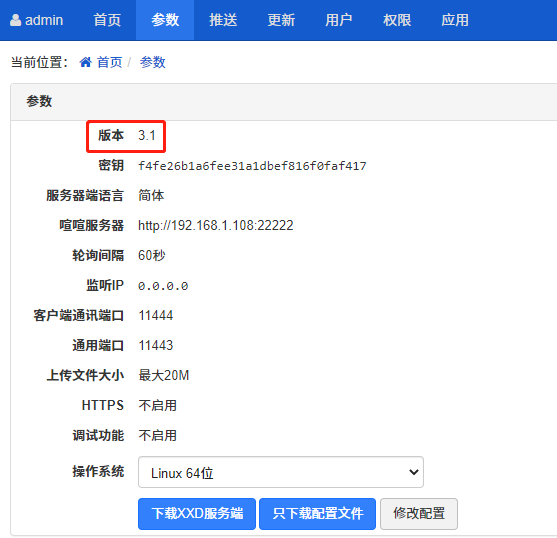
Task: Go to the 应用 menu item
Action: click(x=455, y=20)
